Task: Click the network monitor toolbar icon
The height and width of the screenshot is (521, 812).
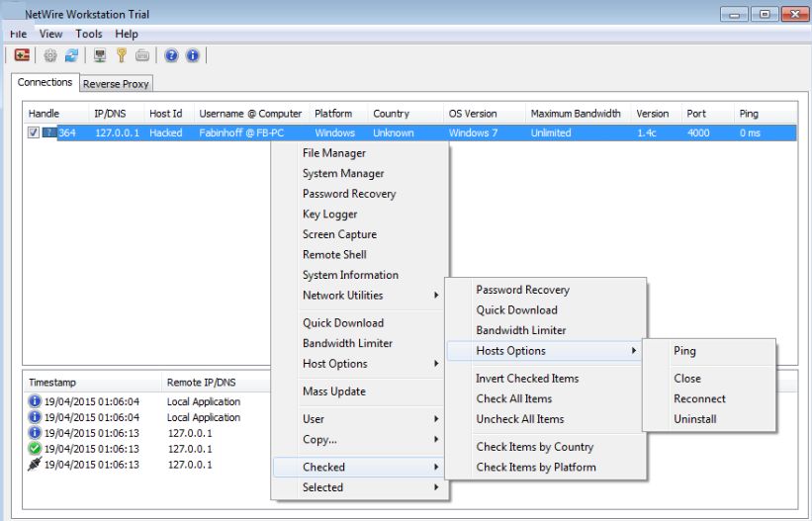Action: coord(100,55)
